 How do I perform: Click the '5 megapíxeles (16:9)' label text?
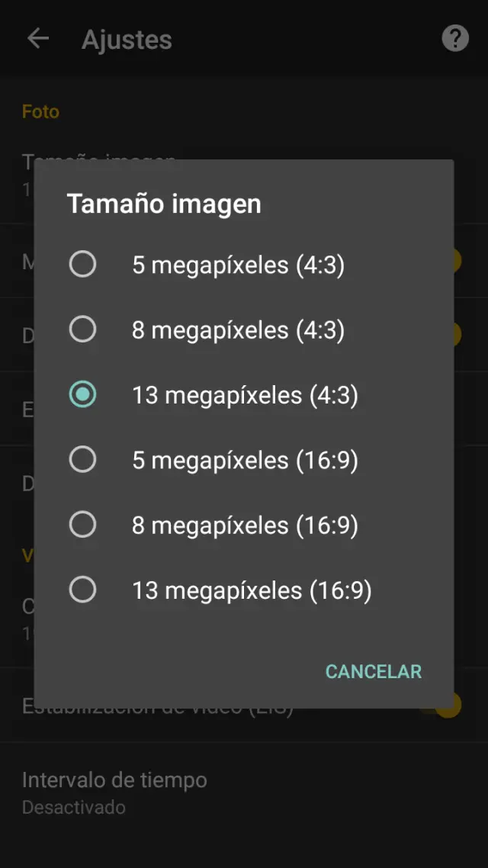[245, 461]
